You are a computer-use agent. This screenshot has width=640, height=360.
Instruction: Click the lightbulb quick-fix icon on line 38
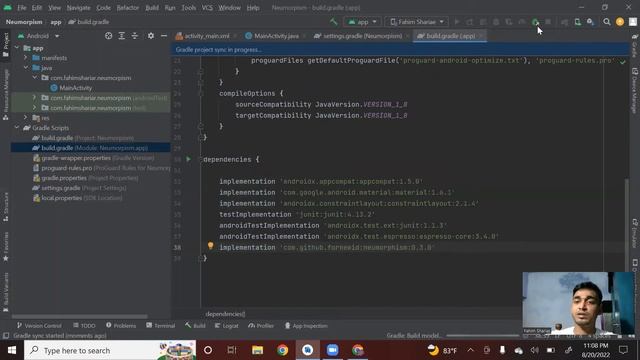[x=210, y=245]
